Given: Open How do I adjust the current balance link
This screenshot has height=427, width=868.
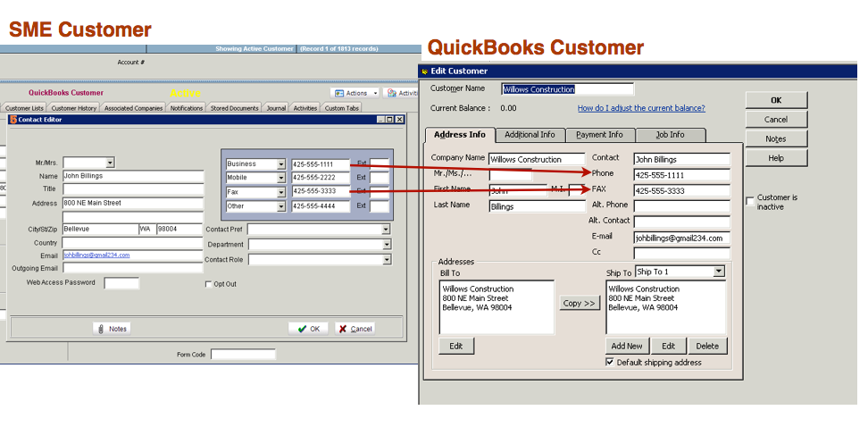Looking at the screenshot, I should [x=641, y=108].
